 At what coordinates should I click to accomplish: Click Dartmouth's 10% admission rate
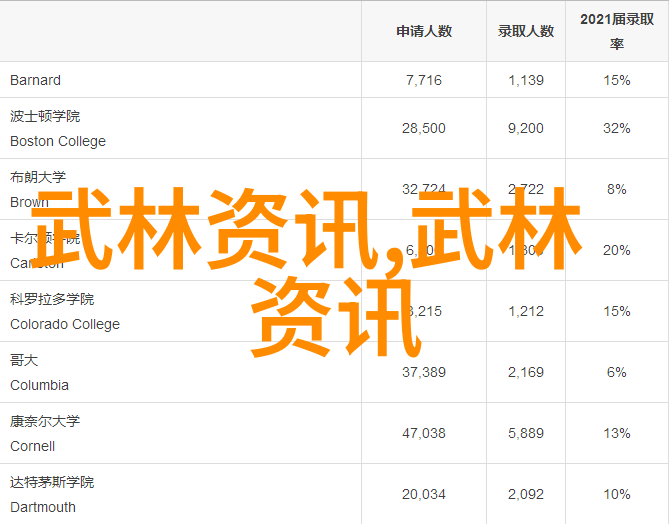tap(617, 495)
